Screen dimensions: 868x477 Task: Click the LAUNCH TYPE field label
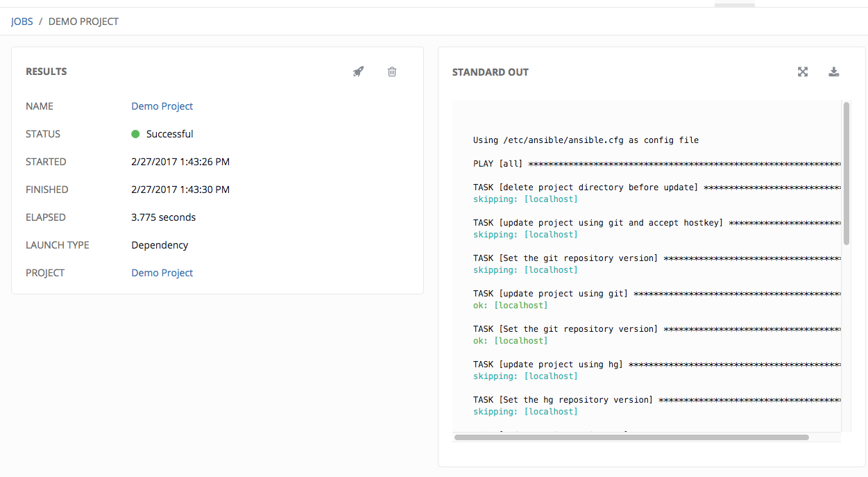pos(58,245)
